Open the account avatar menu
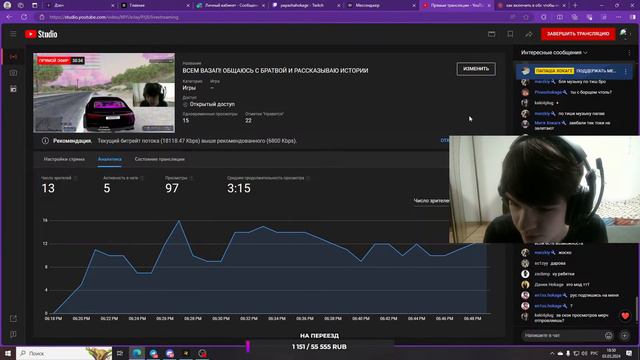The image size is (640, 360). click(x=624, y=34)
